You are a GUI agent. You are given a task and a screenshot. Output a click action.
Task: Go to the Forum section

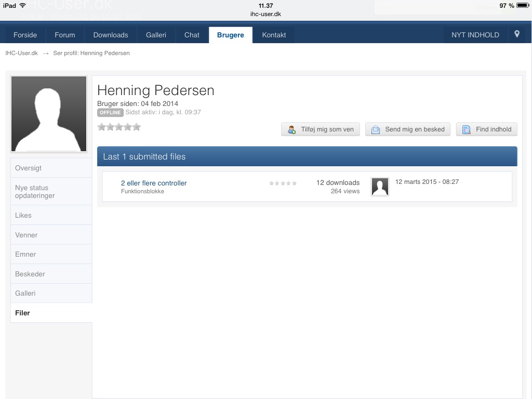(x=65, y=35)
